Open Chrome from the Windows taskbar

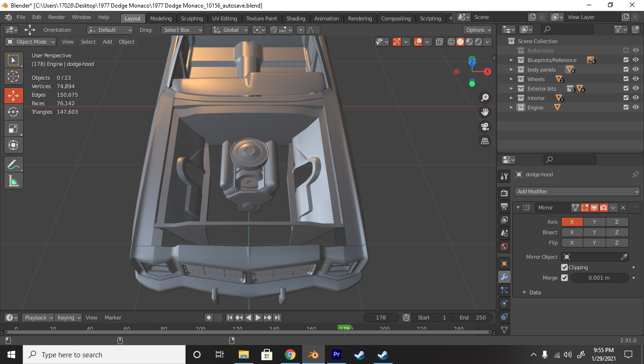click(x=290, y=355)
